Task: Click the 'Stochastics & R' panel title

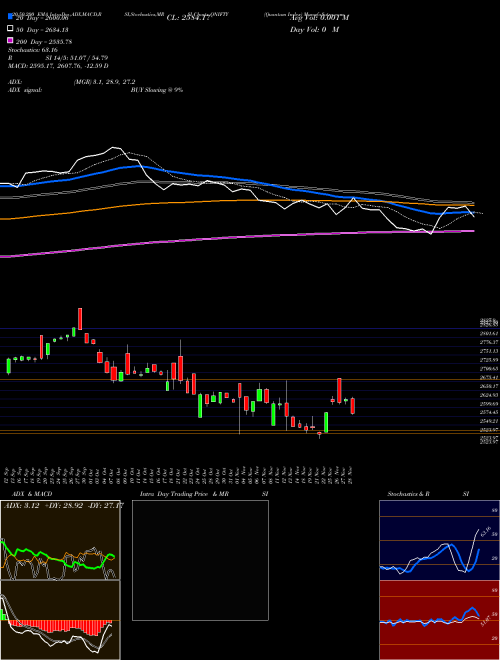Action: tap(409, 494)
